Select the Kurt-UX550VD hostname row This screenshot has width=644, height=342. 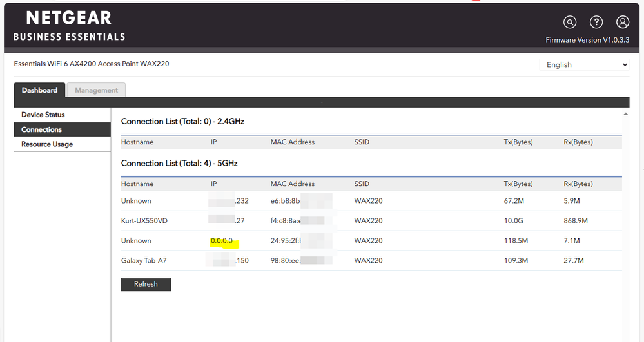tap(144, 221)
